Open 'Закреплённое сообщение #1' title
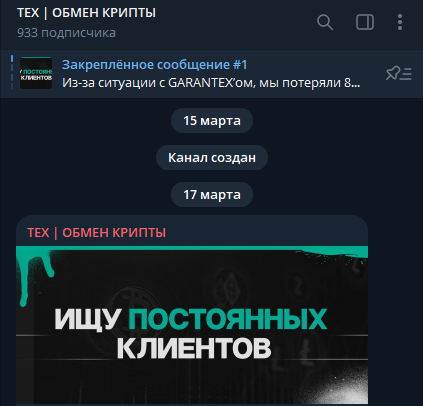This screenshot has height=406, width=423. pyautogui.click(x=155, y=65)
